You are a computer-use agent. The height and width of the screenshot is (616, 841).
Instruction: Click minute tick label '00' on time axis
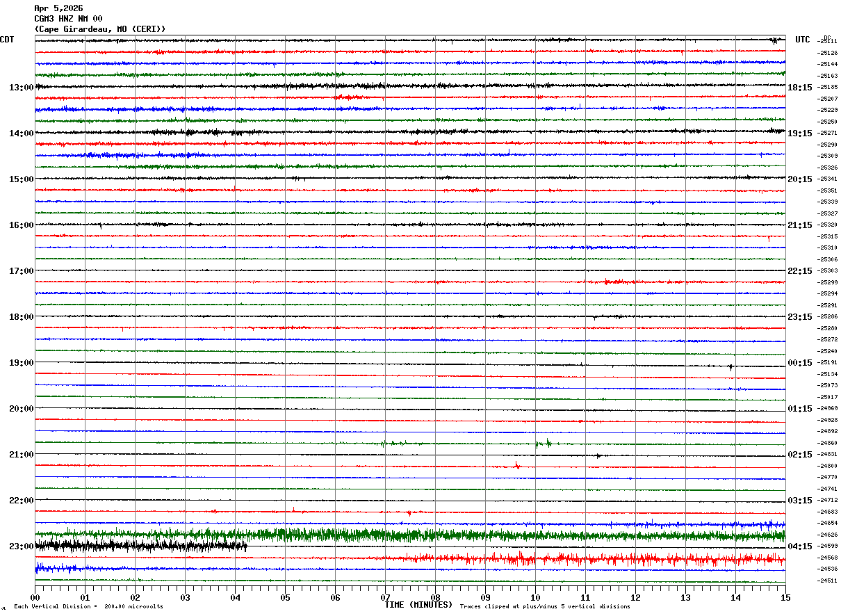pyautogui.click(x=35, y=597)
